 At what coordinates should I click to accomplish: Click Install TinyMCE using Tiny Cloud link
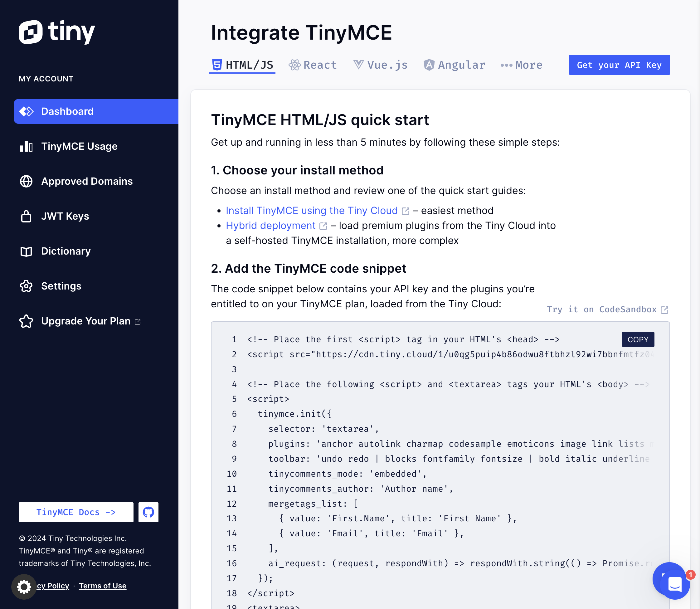[312, 210]
